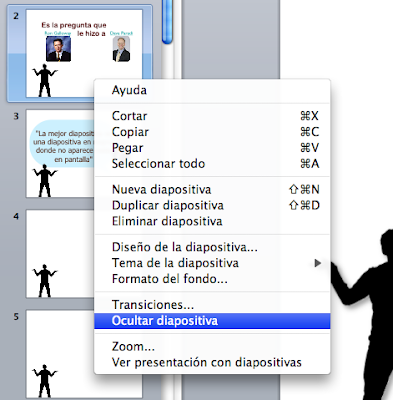The image size is (393, 400).
Task: Click Ocultar diapositiva
Action: click(x=212, y=321)
